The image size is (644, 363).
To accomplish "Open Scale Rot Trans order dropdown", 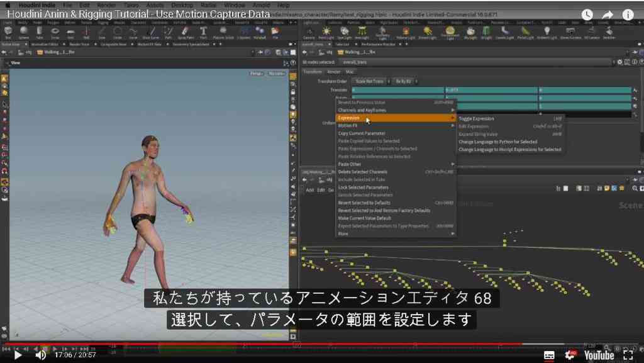I will point(371,81).
